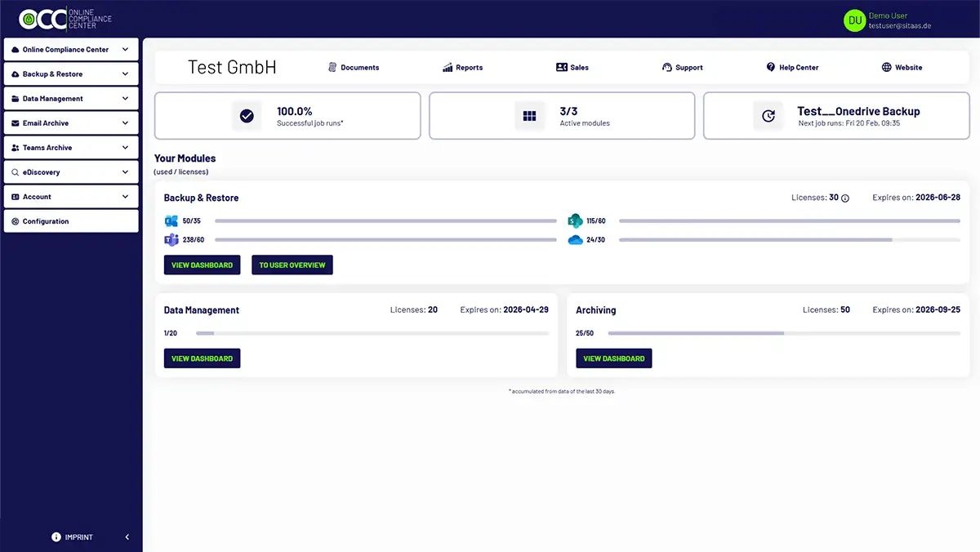Click the To User Overview button

[292, 265]
